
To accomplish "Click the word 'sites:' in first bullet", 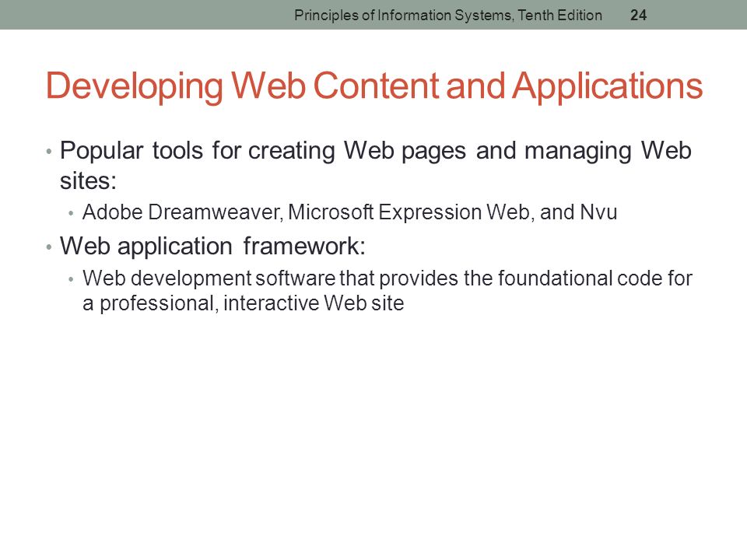I will click(x=88, y=181).
